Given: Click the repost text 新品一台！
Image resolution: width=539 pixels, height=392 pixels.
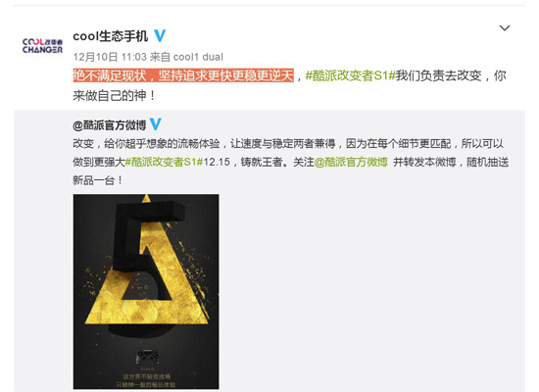Looking at the screenshot, I should 98,180.
